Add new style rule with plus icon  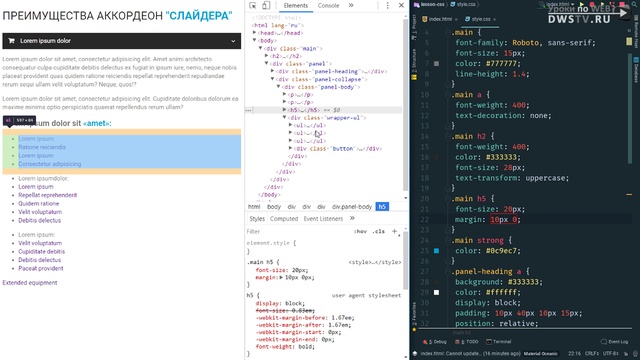click(x=394, y=231)
